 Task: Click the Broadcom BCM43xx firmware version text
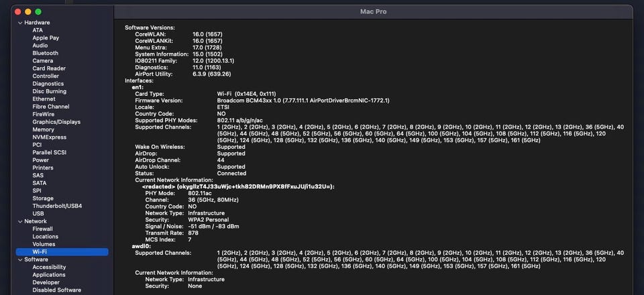pyautogui.click(x=303, y=101)
